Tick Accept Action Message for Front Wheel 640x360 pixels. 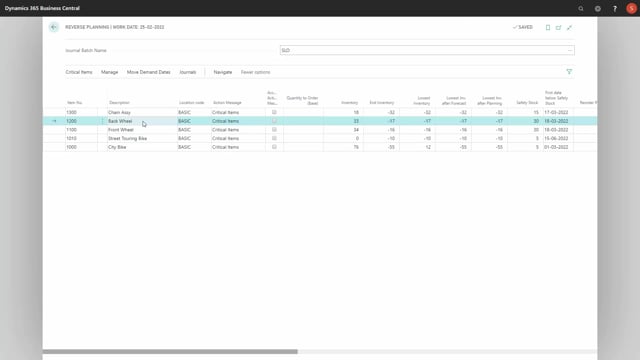pyautogui.click(x=274, y=129)
